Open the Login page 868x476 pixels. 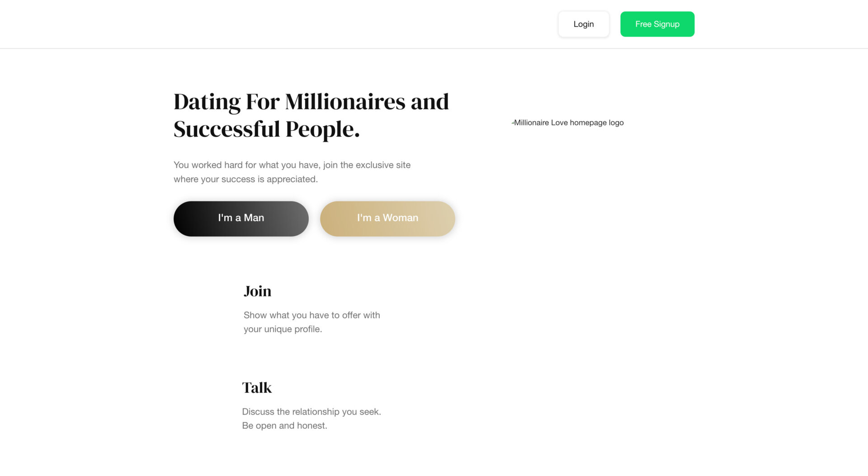point(583,24)
